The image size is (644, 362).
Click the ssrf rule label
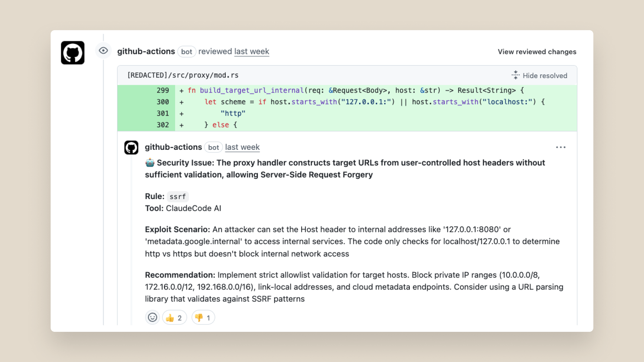pyautogui.click(x=178, y=197)
